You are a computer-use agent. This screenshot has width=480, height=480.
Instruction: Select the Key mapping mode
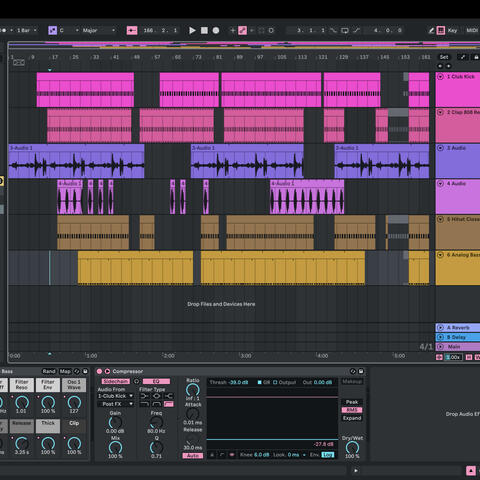coord(452,30)
